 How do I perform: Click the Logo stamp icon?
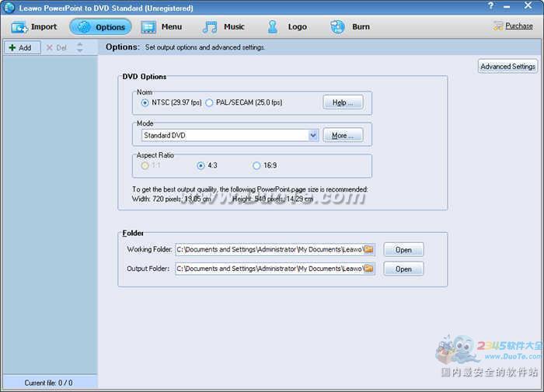(273, 26)
